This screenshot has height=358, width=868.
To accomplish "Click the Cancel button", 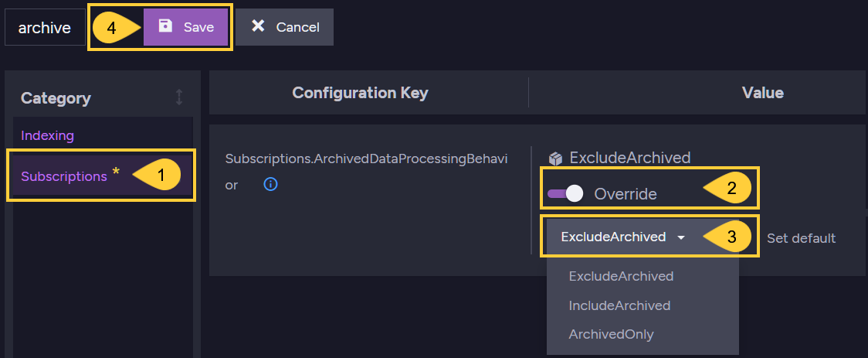I will pos(284,27).
